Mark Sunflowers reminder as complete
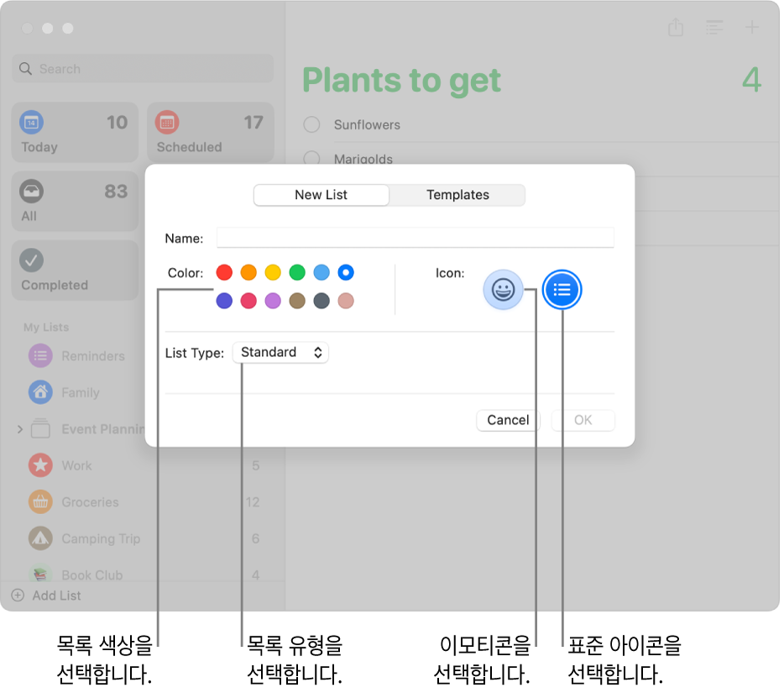The height and width of the screenshot is (693, 784). (311, 124)
